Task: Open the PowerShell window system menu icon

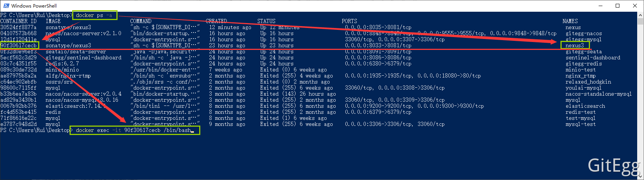Action: [6, 6]
